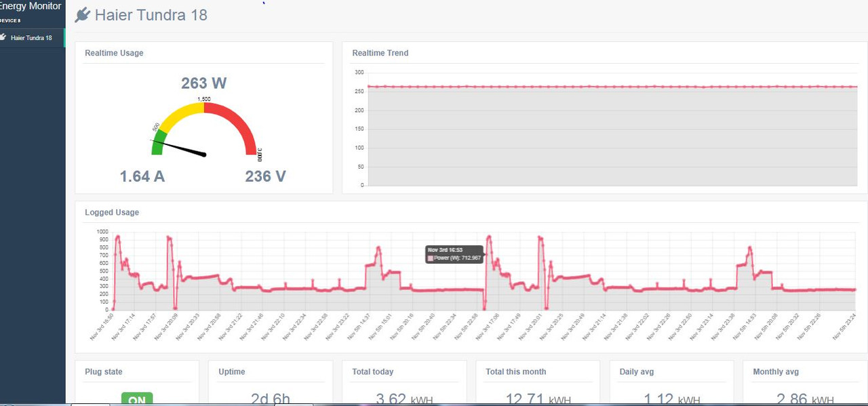This screenshot has height=406, width=868.
Task: Click the Haier Tundra 18 page title
Action: click(x=151, y=15)
